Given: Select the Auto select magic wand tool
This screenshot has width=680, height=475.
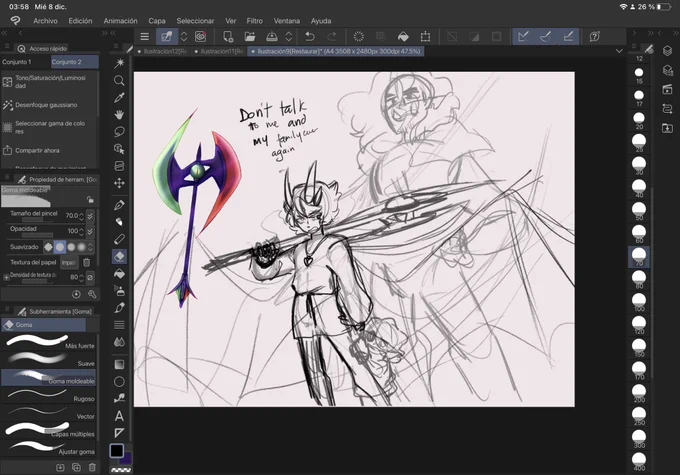Looking at the screenshot, I should pos(119,63).
